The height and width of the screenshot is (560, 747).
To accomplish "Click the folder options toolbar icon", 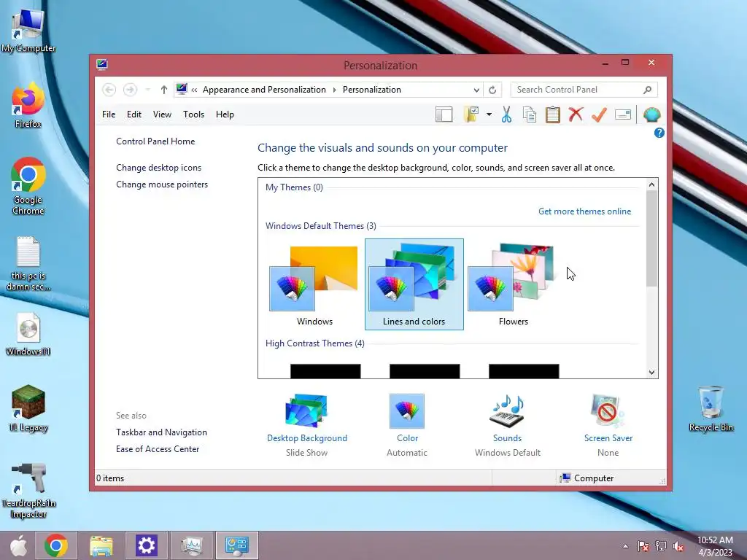I will click(471, 114).
